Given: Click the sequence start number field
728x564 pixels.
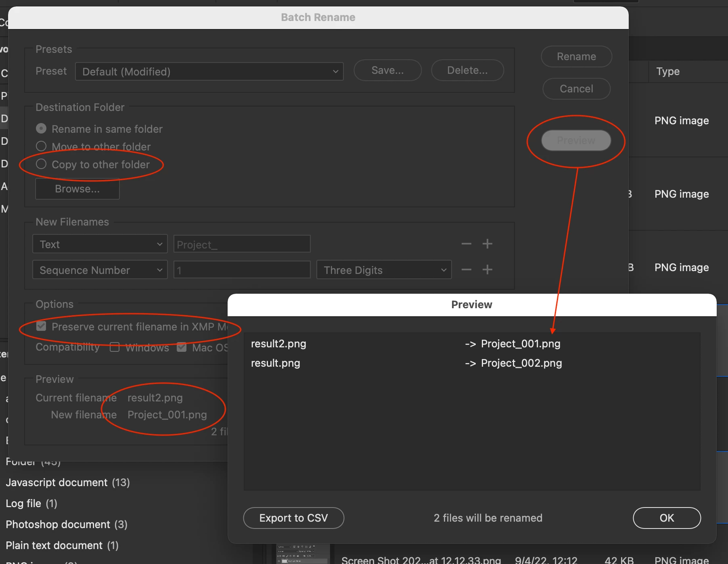Looking at the screenshot, I should click(242, 270).
